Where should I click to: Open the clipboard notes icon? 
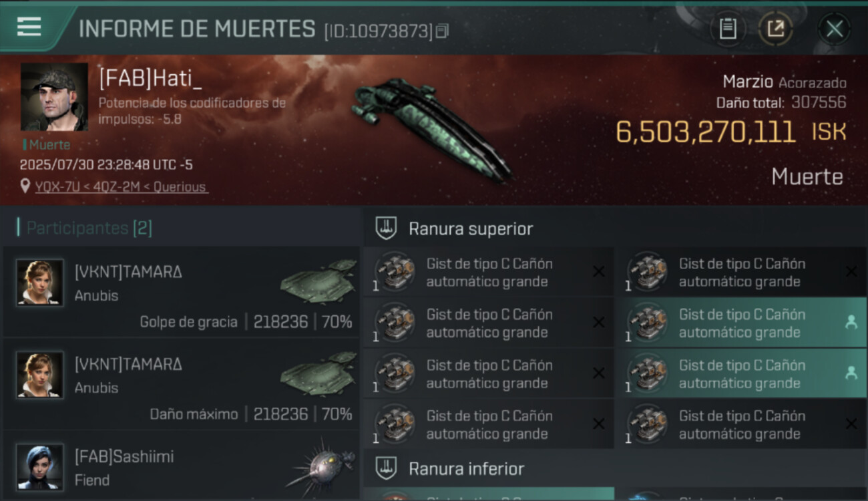pyautogui.click(x=728, y=29)
